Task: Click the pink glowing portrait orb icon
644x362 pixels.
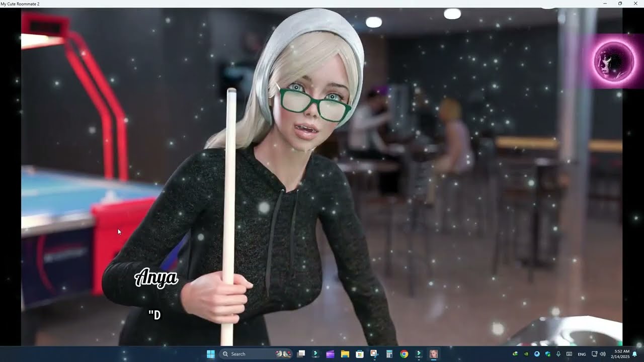Action: [614, 61]
